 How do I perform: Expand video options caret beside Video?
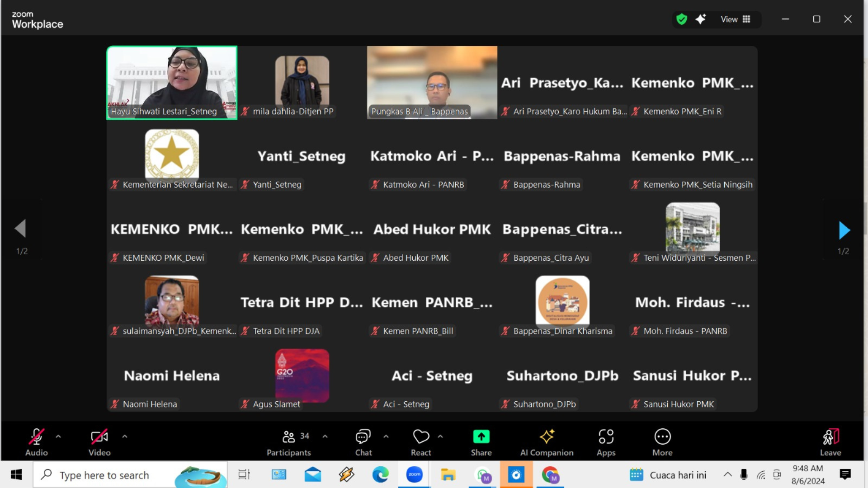pyautogui.click(x=125, y=436)
